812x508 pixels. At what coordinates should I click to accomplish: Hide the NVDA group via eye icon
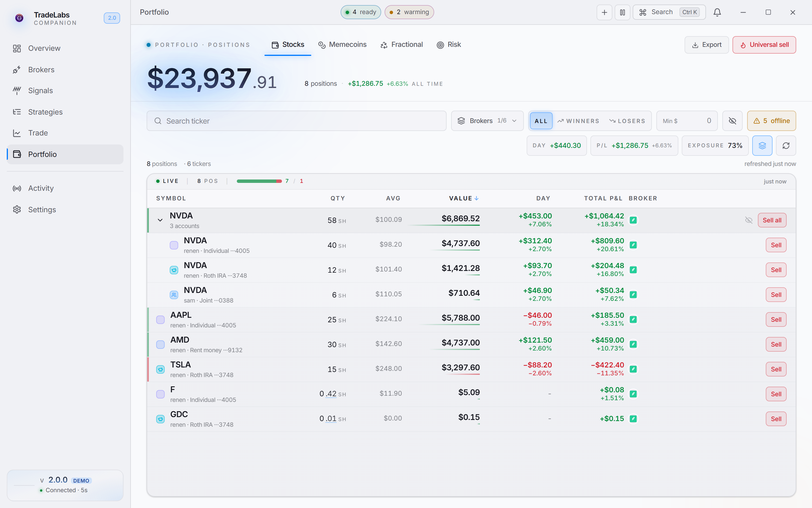749,220
